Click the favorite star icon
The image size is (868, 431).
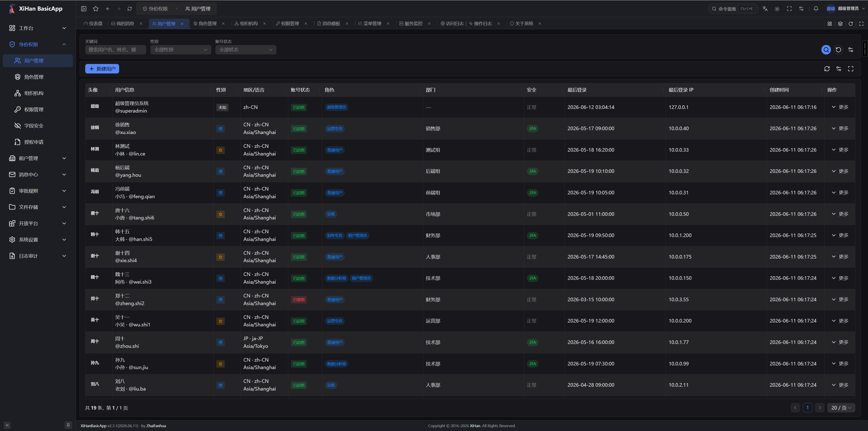click(x=96, y=9)
